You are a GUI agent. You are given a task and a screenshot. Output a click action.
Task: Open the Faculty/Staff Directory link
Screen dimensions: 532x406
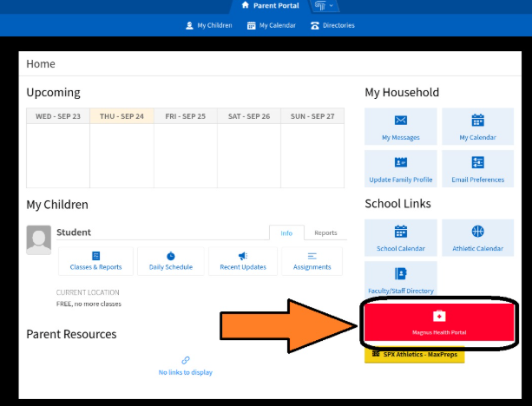click(x=401, y=291)
